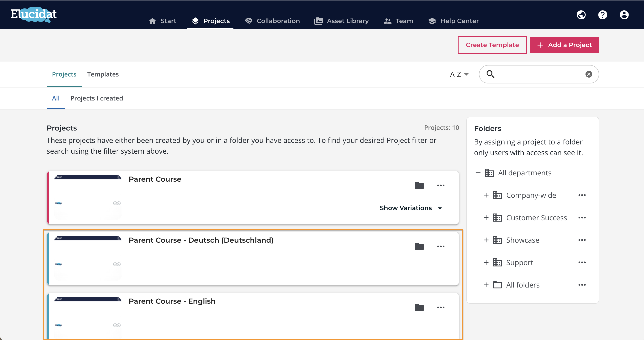Expand the Customer Success department

(x=486, y=218)
